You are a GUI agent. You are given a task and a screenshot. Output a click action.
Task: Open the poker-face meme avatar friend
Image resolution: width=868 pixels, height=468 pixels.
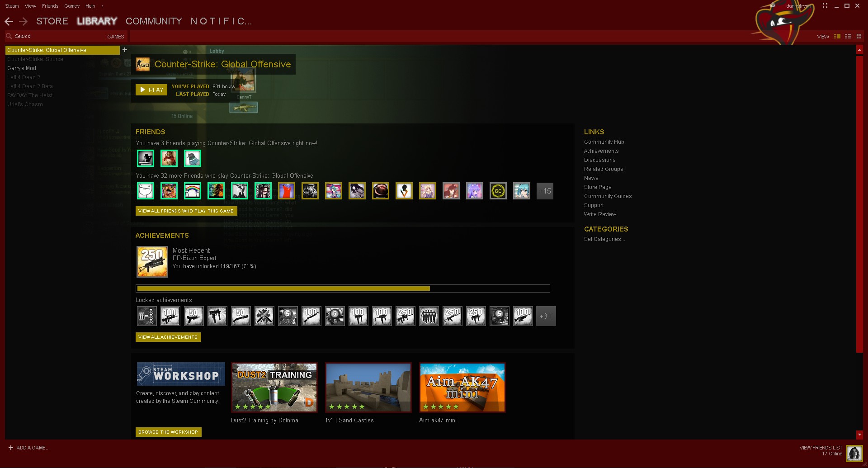coord(146,191)
